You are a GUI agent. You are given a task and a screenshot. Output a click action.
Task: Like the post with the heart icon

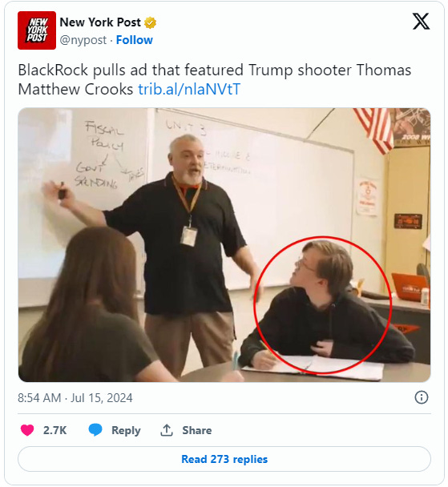pos(27,430)
